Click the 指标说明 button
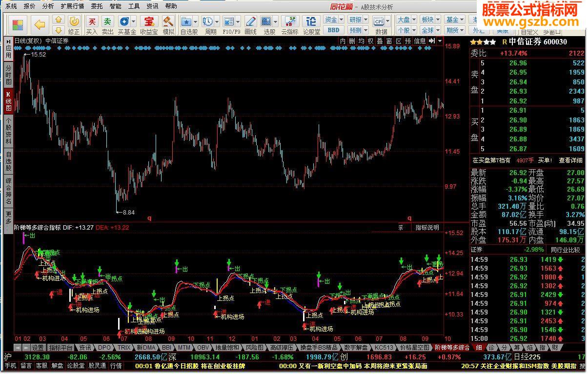Viewport: 588px width, 374px height. 427,227
